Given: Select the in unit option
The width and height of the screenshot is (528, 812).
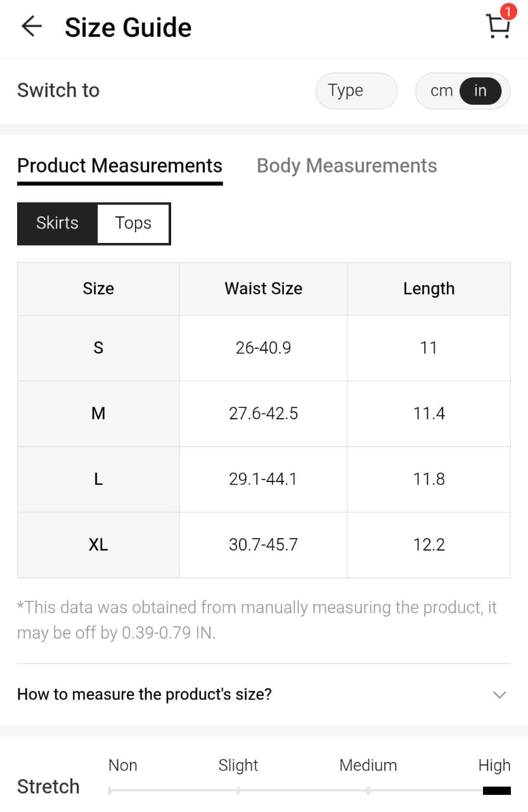Looking at the screenshot, I should tap(480, 91).
